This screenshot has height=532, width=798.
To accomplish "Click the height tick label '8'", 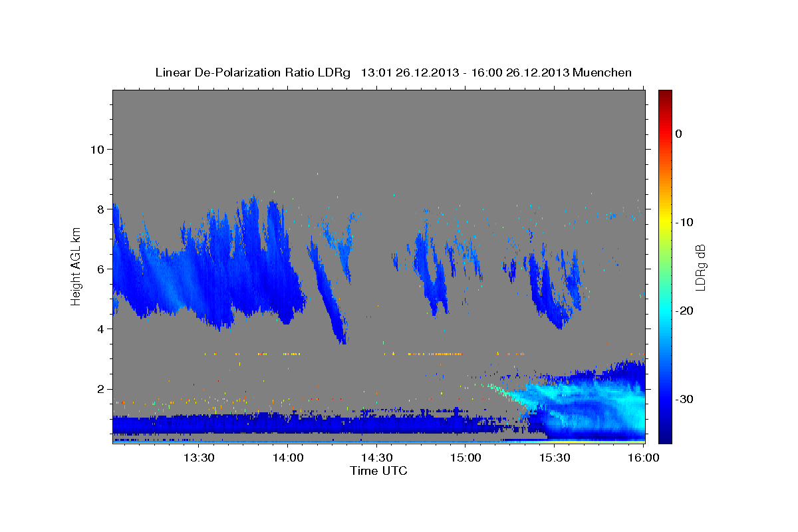I will [101, 209].
